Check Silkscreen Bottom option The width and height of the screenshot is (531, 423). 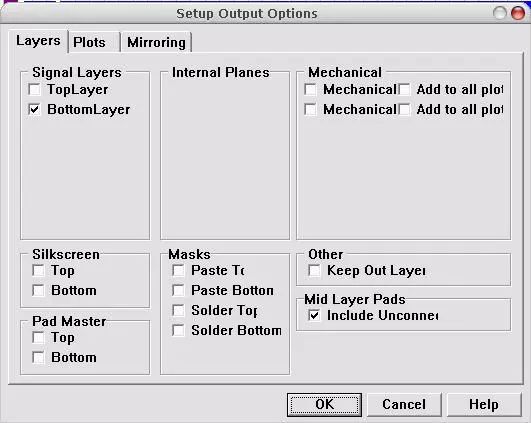[x=38, y=291]
